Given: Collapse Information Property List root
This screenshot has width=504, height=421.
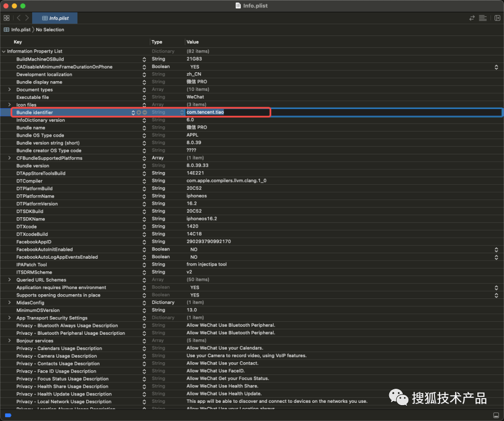Looking at the screenshot, I should (x=4, y=51).
